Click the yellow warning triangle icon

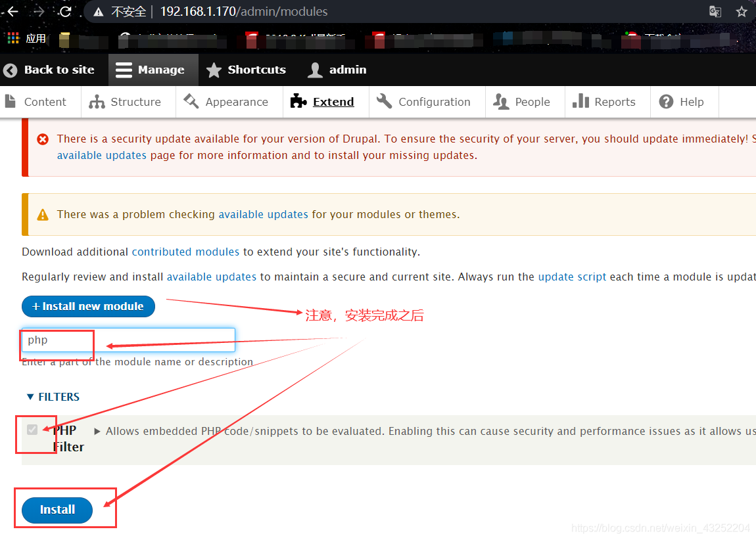[43, 215]
